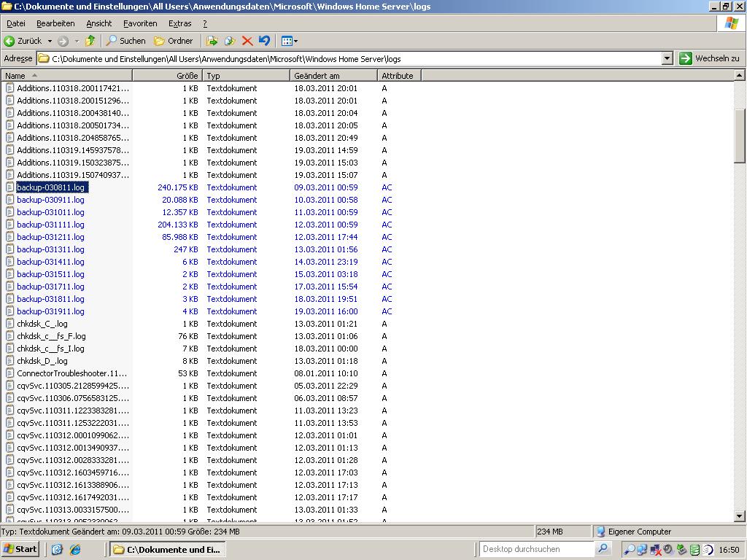
Task: Sort by the Geändert am column header
Action: 333,75
